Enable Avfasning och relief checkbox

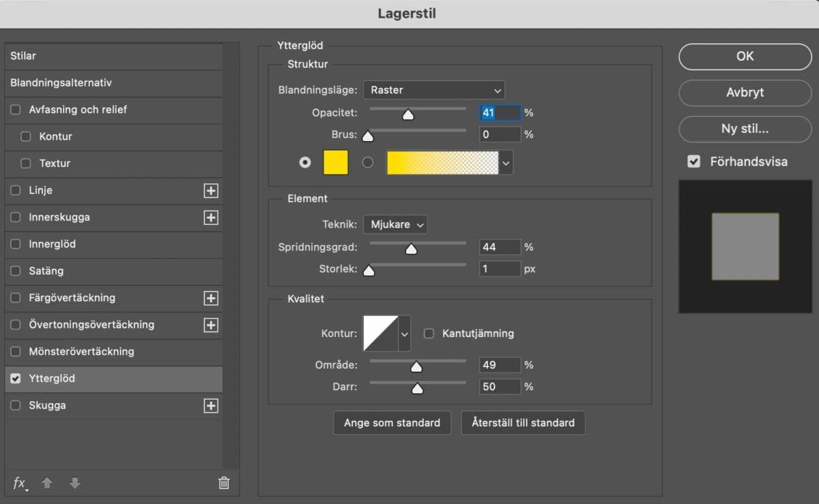[x=16, y=110]
